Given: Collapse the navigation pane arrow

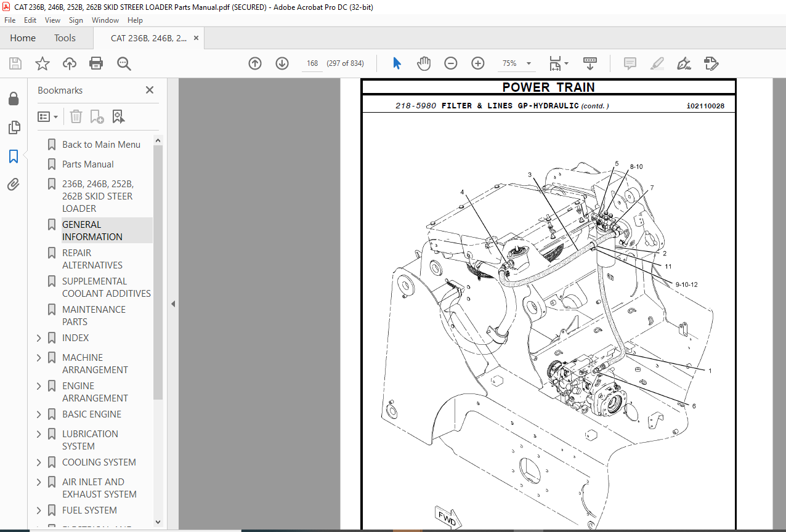Looking at the screenshot, I should [x=173, y=304].
